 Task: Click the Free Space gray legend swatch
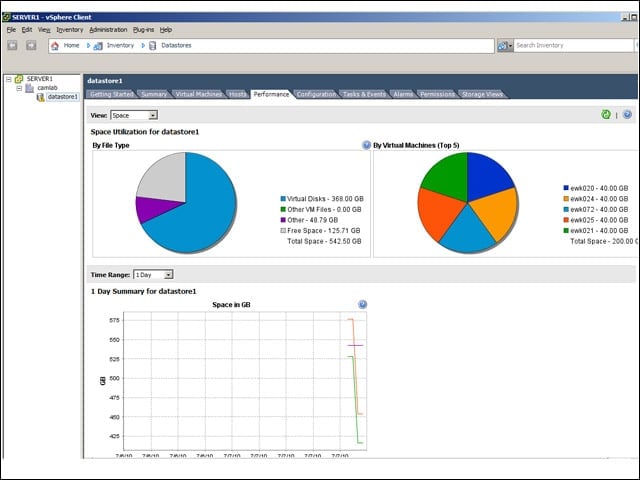(283, 231)
